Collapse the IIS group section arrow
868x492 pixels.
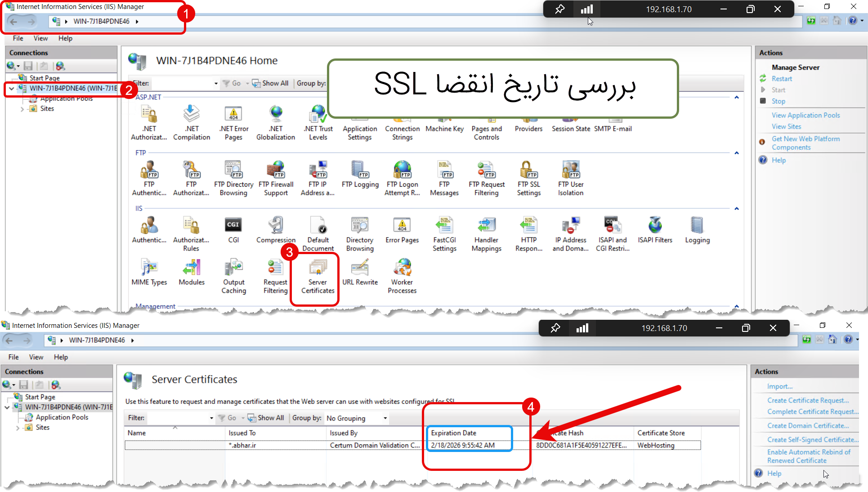pyautogui.click(x=737, y=209)
